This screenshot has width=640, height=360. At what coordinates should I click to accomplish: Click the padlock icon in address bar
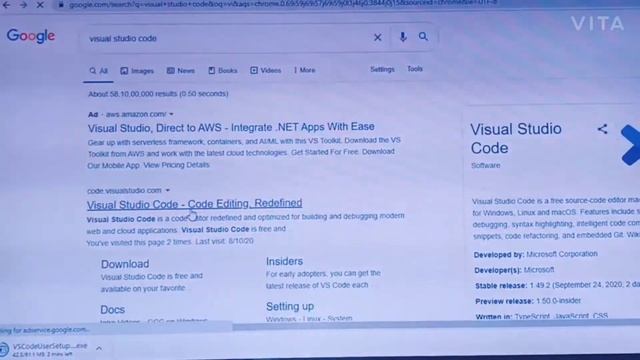(61, 5)
